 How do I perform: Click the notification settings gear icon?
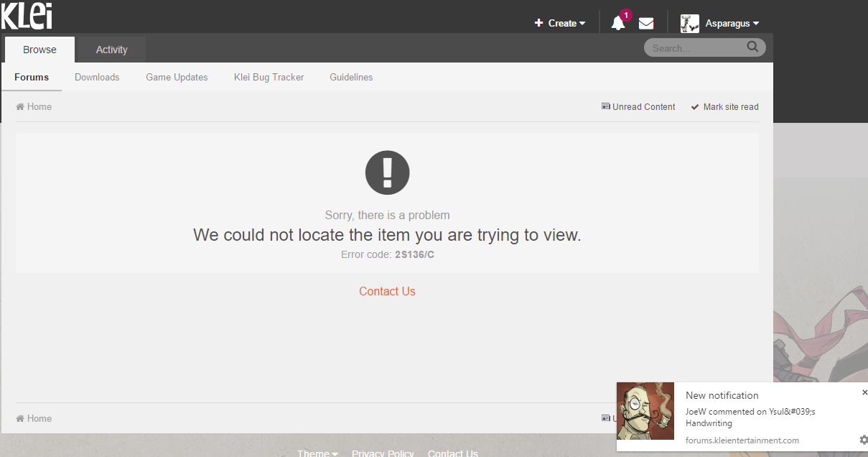863,440
